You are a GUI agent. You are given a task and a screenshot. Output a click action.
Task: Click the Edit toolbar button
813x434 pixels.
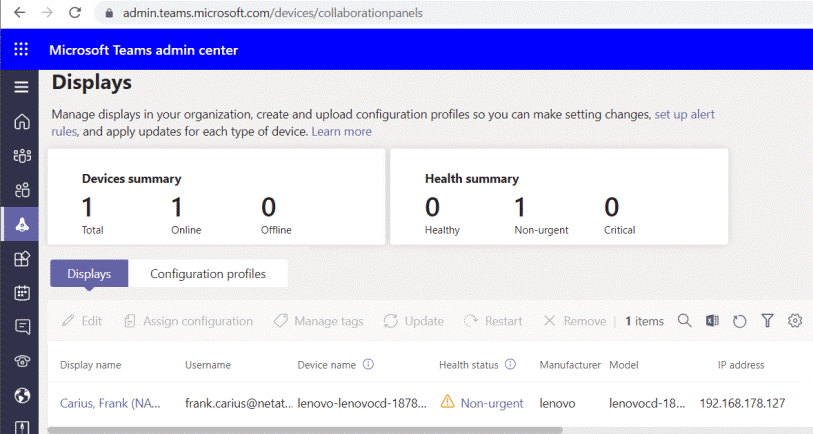tap(82, 321)
